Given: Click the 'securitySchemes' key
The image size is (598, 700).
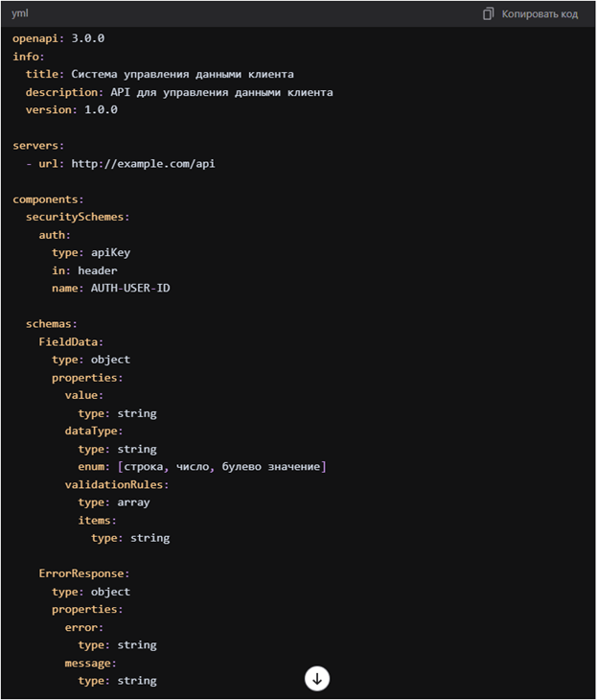Looking at the screenshot, I should 75,217.
